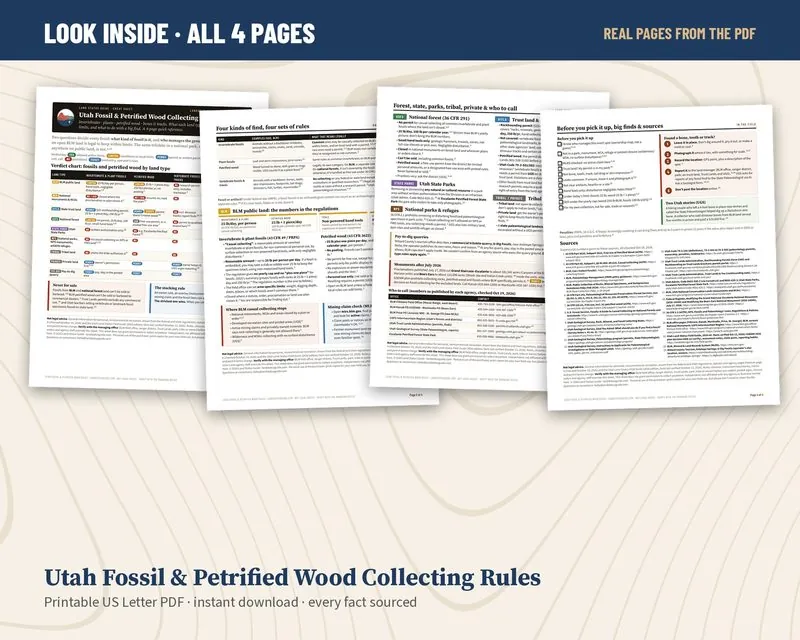Screen dimensions: 800x640
Task: Click the 'Sources' heading on page four
Action: (568, 243)
